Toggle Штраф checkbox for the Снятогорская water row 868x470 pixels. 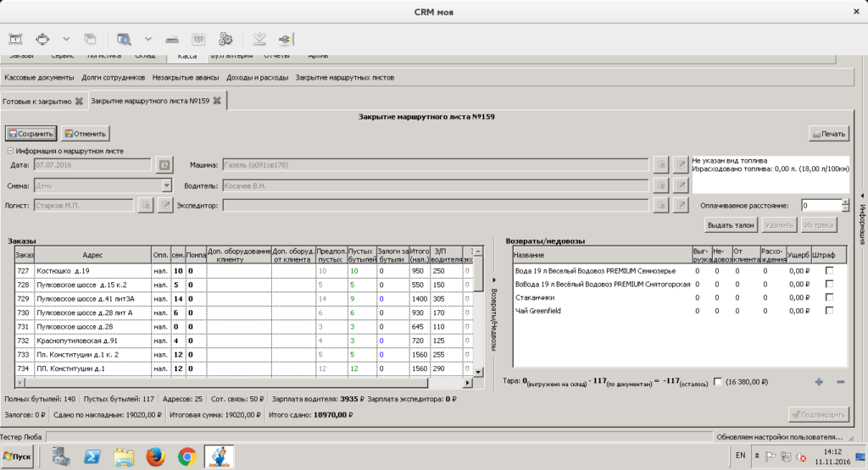[829, 284]
